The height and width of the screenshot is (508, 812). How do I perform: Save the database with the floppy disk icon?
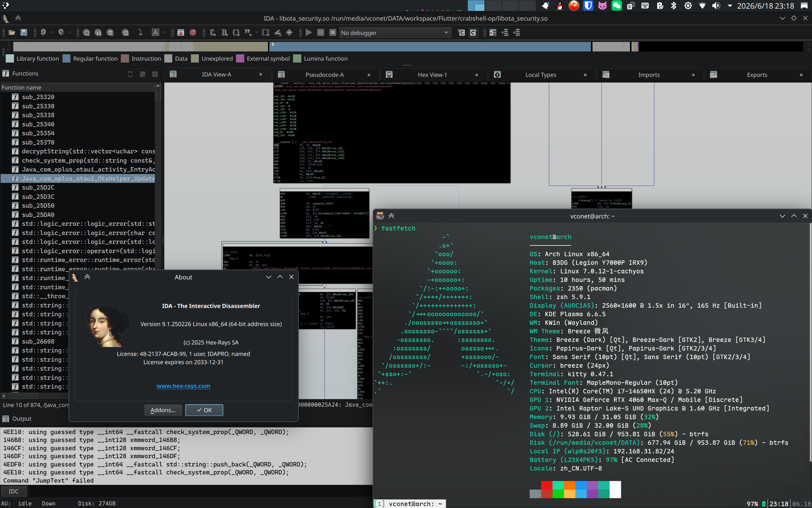24,33
